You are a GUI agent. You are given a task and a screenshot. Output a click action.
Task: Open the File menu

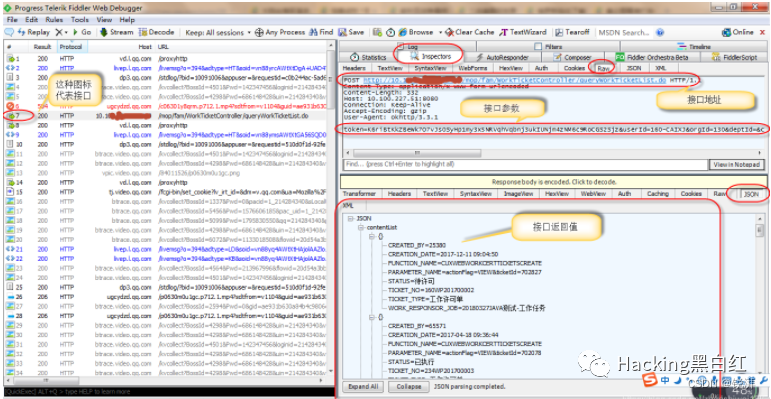click(12, 20)
